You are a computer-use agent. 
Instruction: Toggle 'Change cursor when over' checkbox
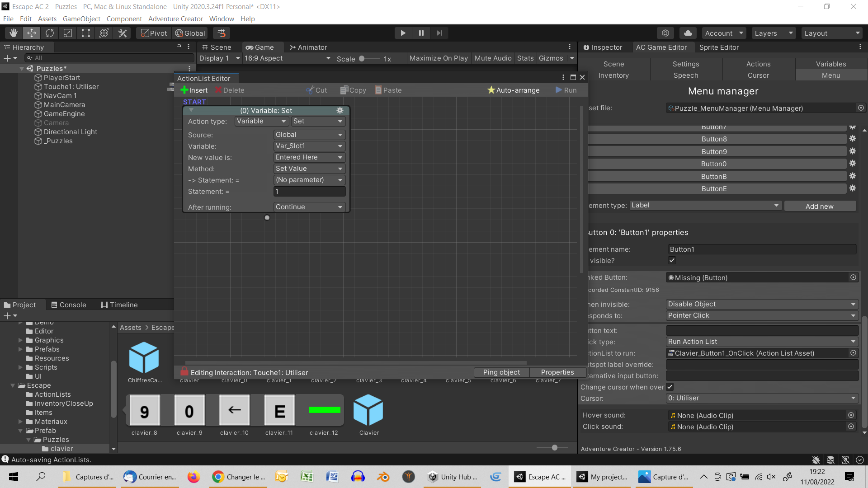click(670, 387)
